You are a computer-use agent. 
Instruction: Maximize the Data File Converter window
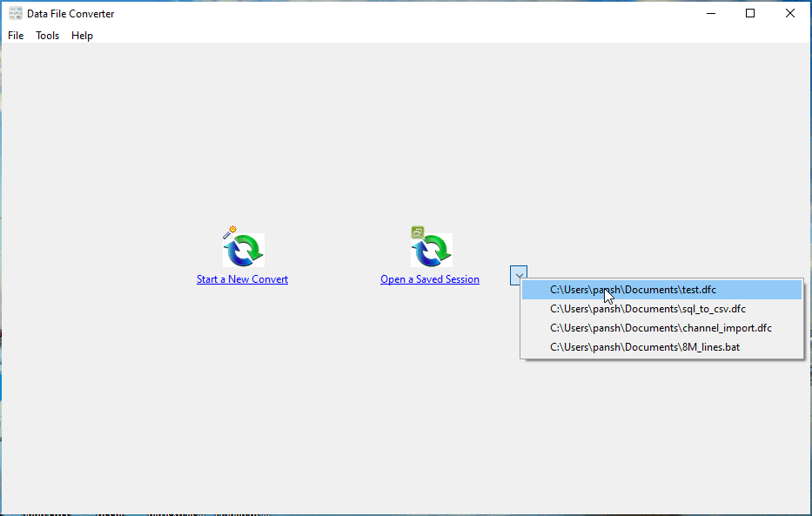tap(750, 14)
